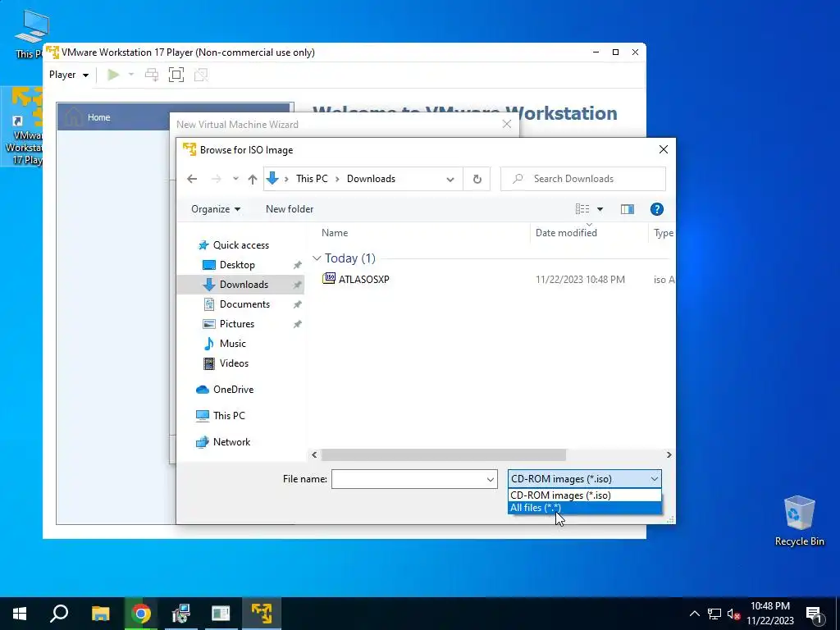
Task: Select All files (*.*) filter option
Action: click(x=584, y=508)
